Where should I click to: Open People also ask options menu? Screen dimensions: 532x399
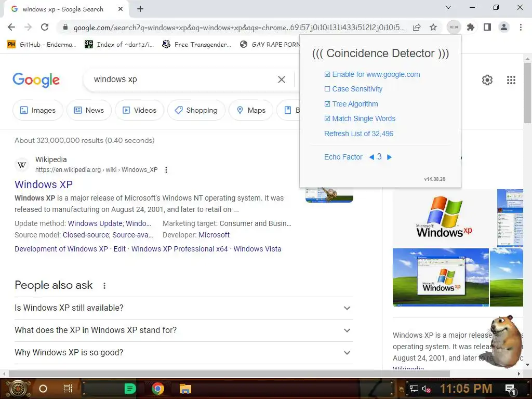pyautogui.click(x=104, y=286)
